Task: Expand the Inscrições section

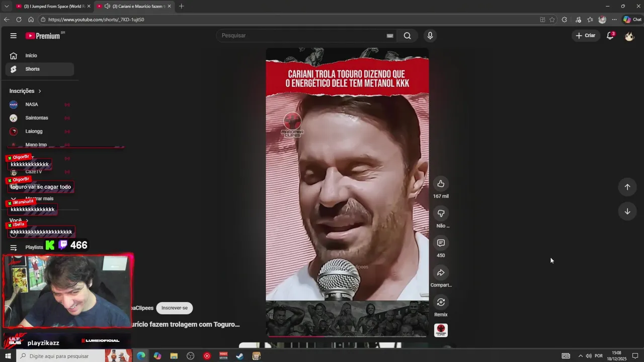Action: 25,91
